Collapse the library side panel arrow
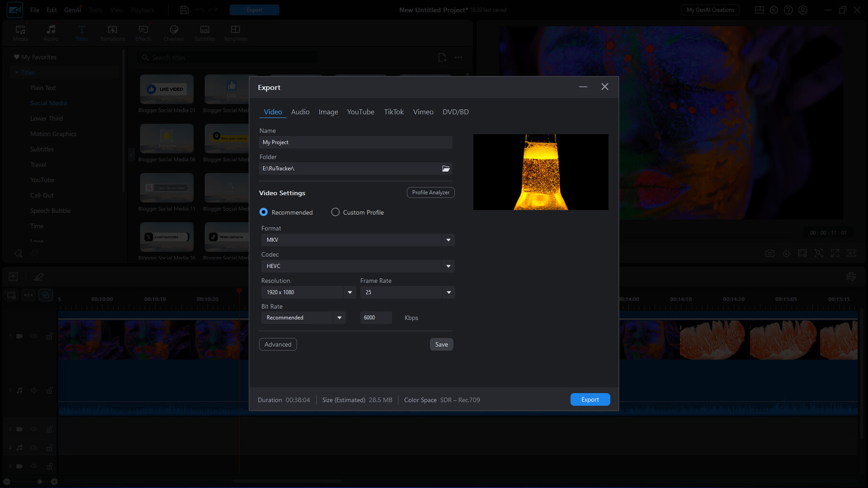The width and height of the screenshot is (868, 488). [132, 155]
